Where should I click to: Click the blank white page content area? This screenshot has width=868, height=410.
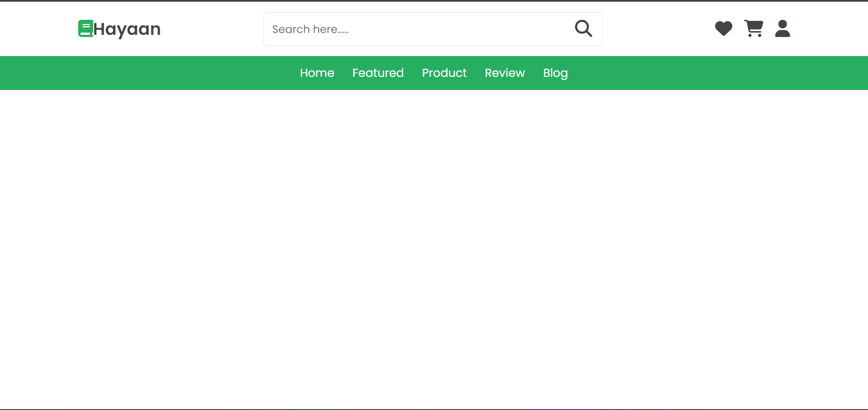pyautogui.click(x=434, y=249)
